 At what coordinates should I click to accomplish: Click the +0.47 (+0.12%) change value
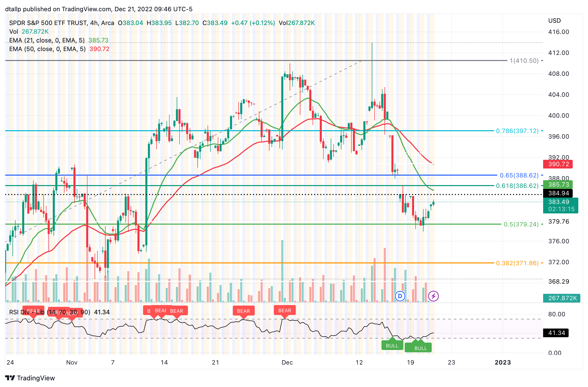[253, 23]
